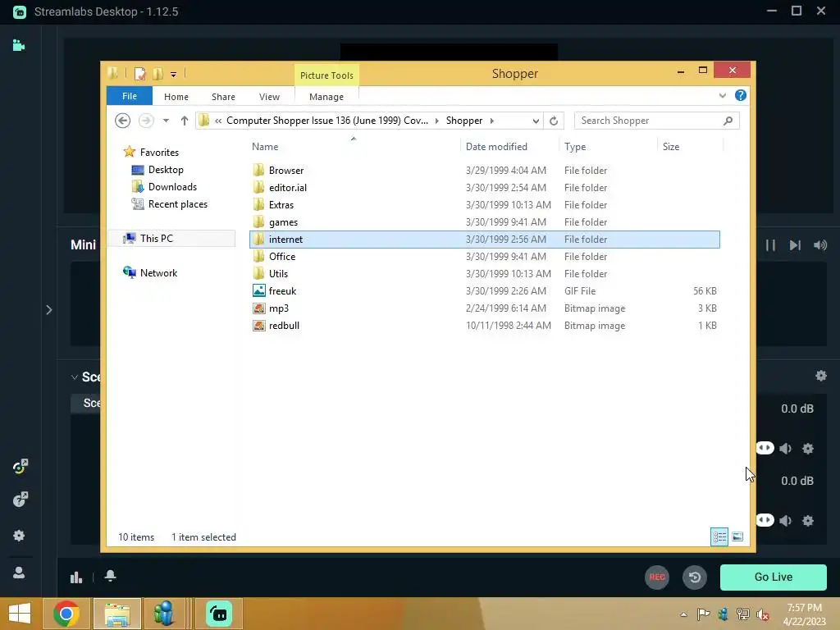Refresh the Shopper folder view
The image size is (840, 630).
tap(554, 121)
